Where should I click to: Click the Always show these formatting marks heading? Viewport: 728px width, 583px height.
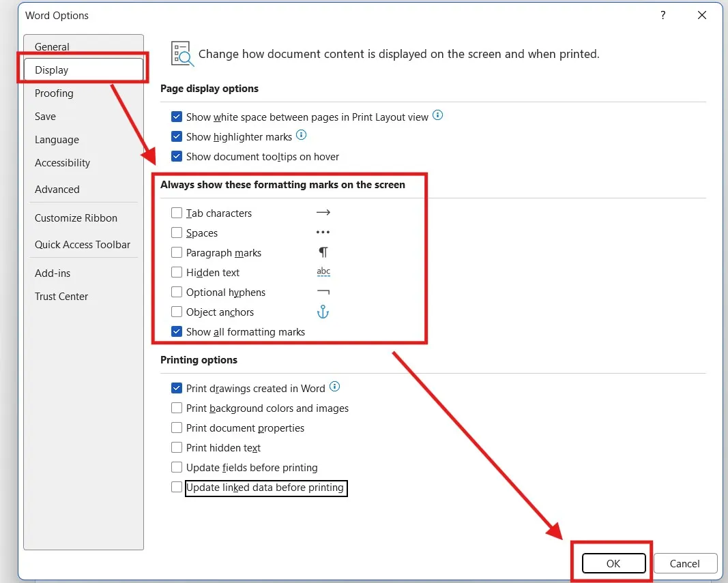(x=282, y=184)
